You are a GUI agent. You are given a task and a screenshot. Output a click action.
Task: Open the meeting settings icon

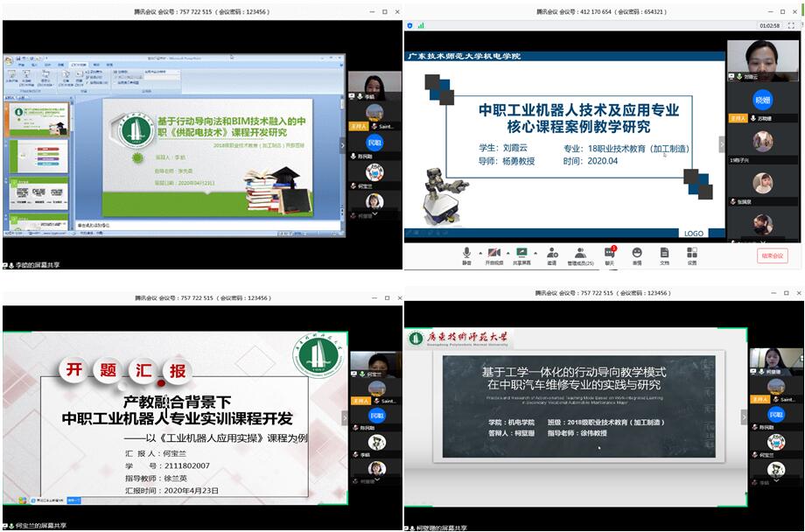(x=692, y=253)
